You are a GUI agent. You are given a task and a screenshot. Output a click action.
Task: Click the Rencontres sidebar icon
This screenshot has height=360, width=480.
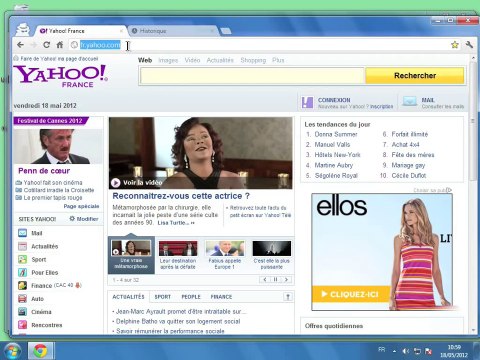point(23,325)
